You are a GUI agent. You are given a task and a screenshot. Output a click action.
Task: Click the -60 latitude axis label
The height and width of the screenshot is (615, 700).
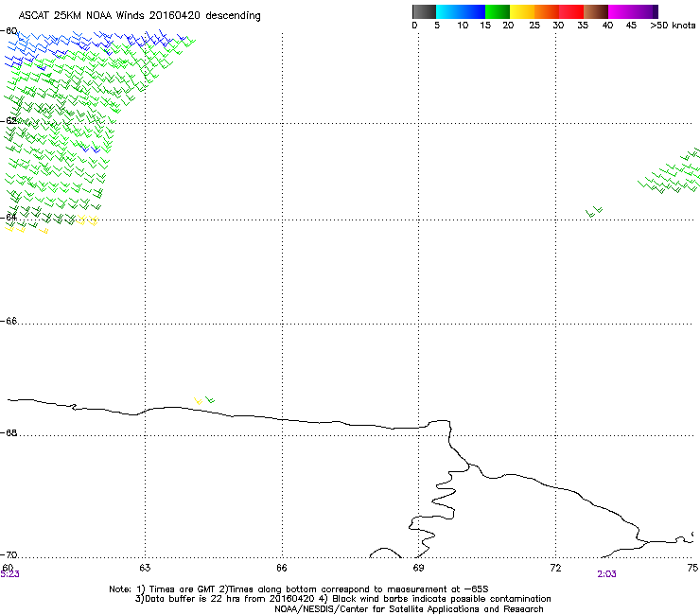[x=9, y=31]
